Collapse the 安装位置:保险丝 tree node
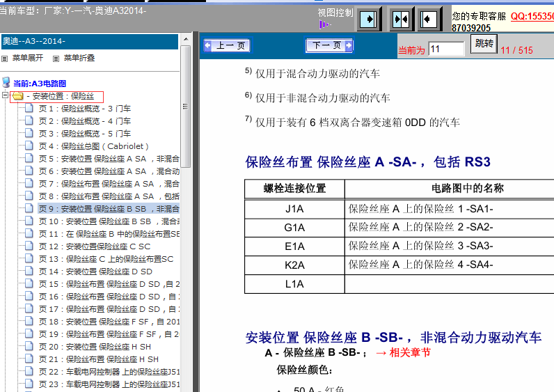 (5, 95)
